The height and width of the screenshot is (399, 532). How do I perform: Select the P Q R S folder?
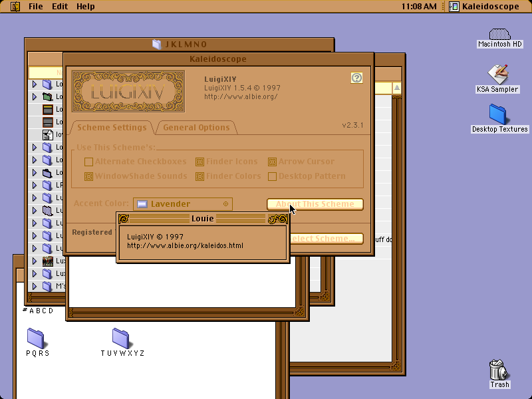(36, 338)
